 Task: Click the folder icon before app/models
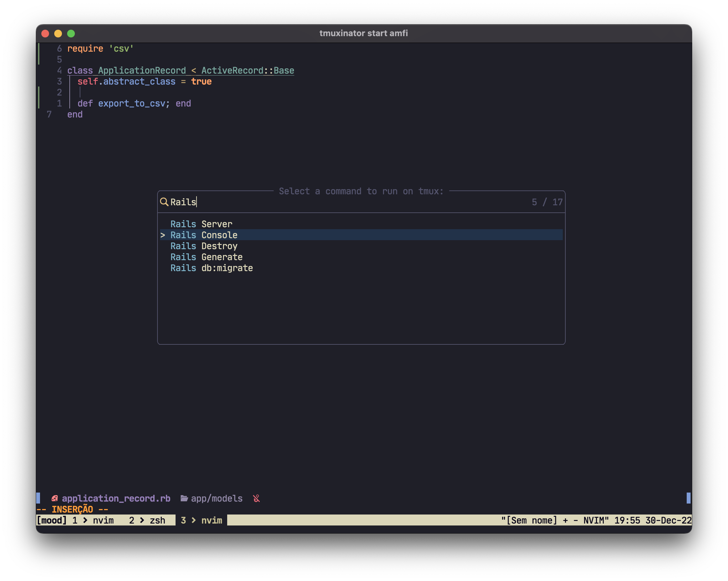point(184,499)
